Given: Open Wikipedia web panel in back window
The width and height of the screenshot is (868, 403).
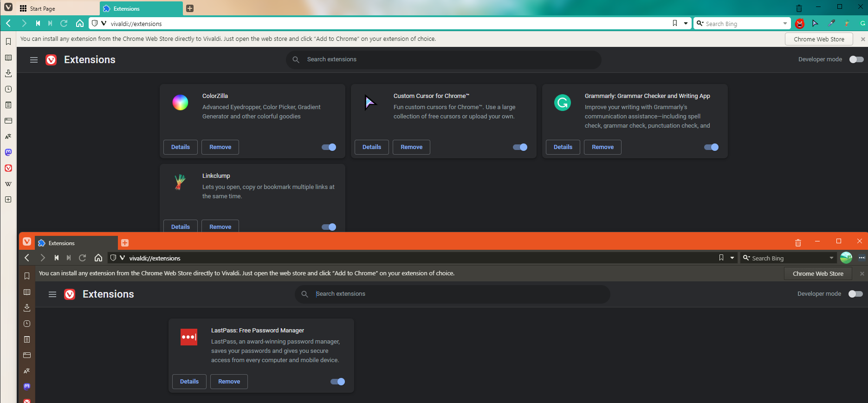Looking at the screenshot, I should pos(8,184).
